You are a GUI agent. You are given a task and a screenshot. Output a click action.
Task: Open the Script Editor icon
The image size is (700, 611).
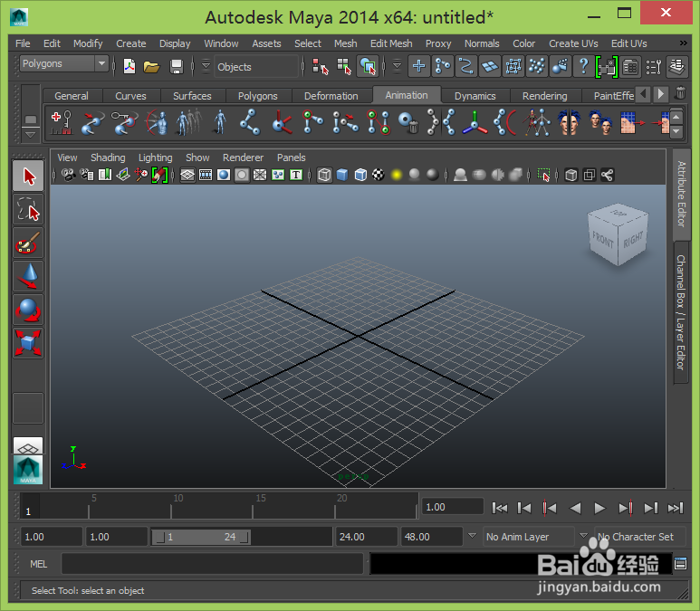tap(680, 564)
